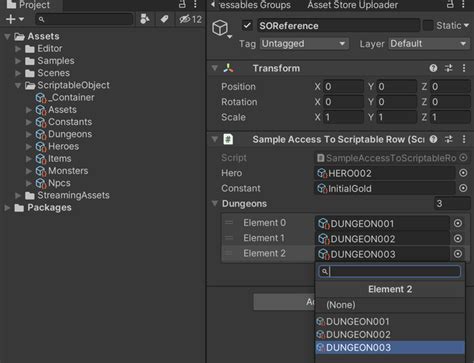Choose (None) in the Element 2 popup
Image resolution: width=474 pixels, height=363 pixels.
[x=390, y=305]
